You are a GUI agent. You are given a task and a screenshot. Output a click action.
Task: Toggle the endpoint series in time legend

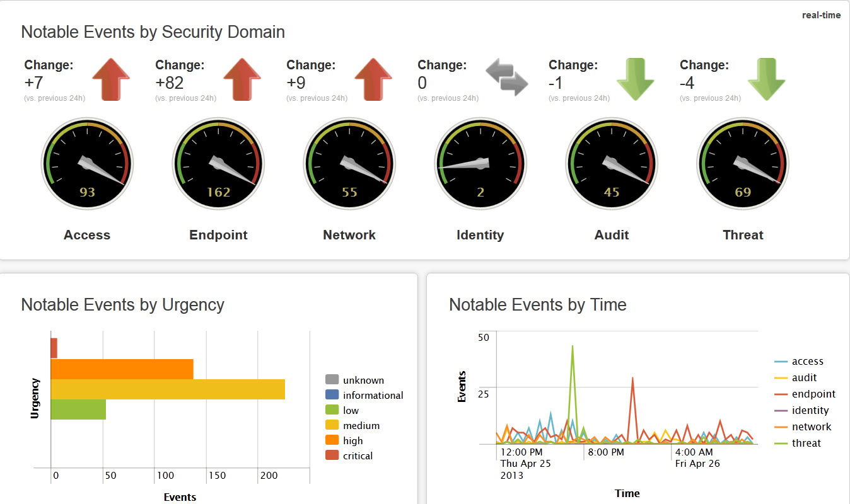813,394
